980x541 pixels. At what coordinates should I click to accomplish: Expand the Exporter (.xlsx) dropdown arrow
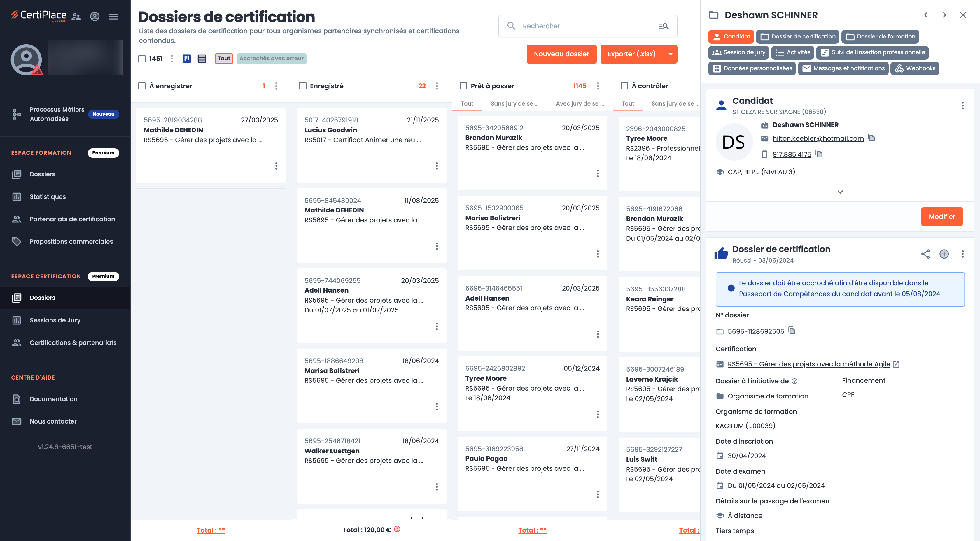(670, 54)
